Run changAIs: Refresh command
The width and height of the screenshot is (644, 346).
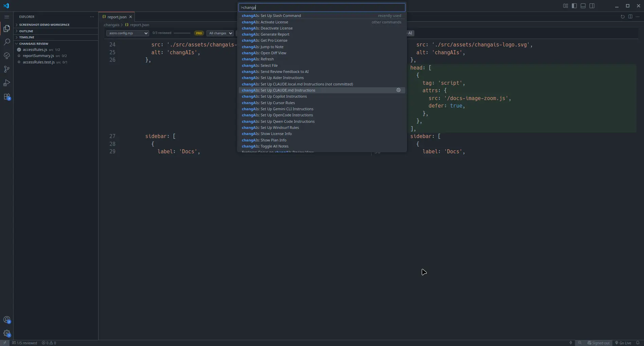tap(322, 59)
